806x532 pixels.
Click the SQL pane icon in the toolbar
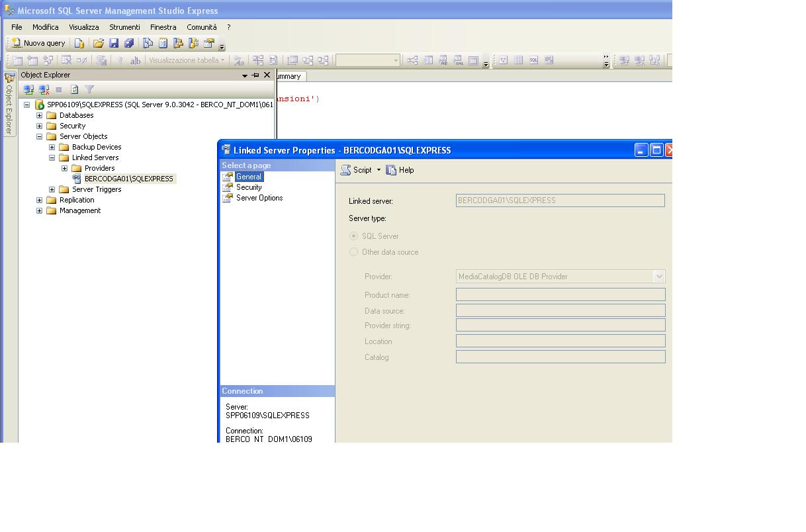pyautogui.click(x=533, y=60)
